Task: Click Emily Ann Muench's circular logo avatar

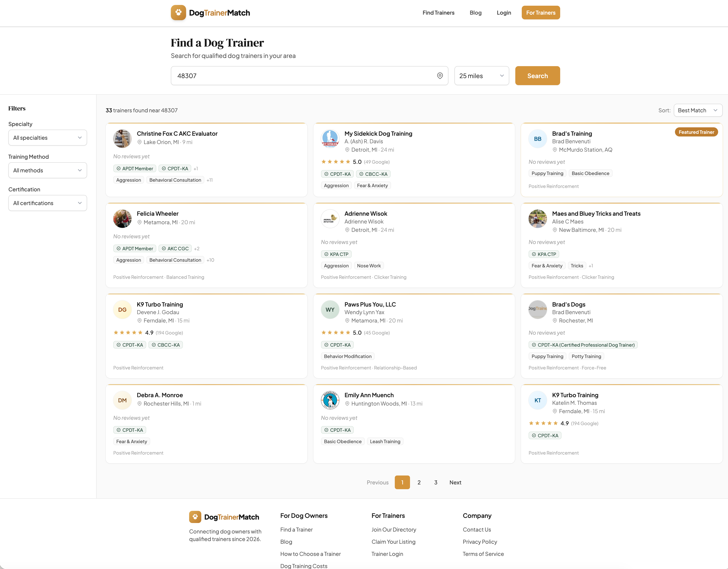Action: (330, 400)
